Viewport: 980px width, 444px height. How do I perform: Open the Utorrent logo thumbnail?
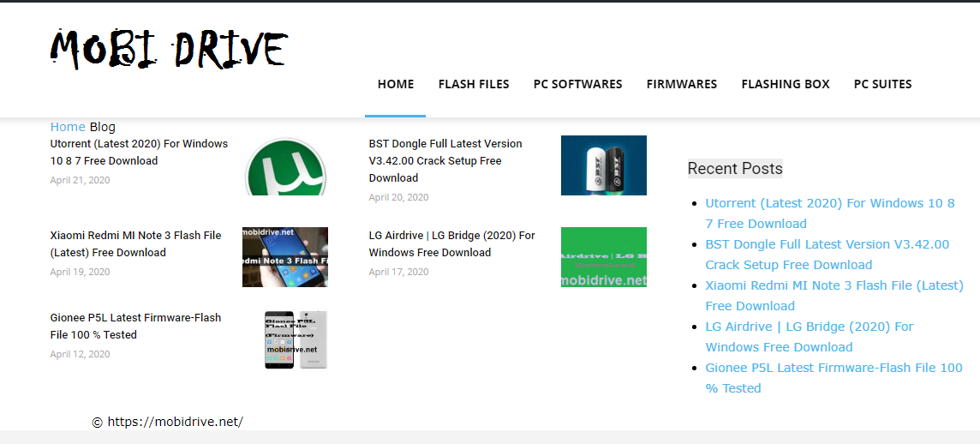coord(285,165)
